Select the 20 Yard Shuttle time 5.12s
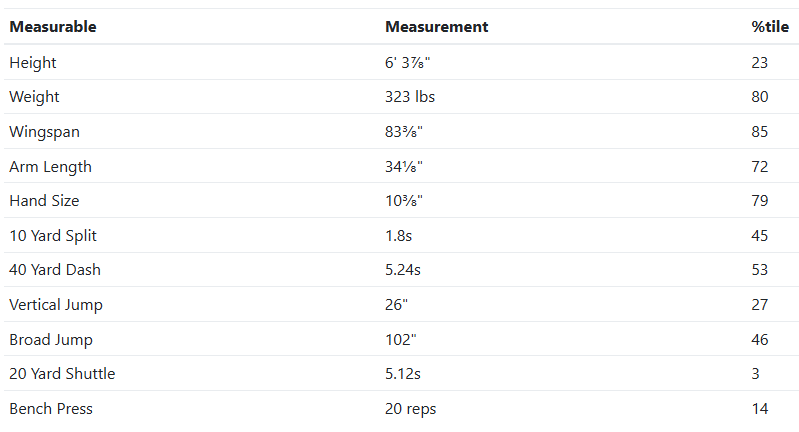This screenshot has width=799, height=432. tap(404, 374)
